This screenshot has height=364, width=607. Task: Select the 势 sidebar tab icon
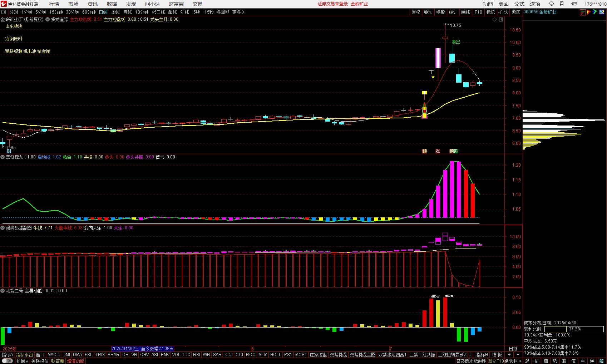point(555,361)
